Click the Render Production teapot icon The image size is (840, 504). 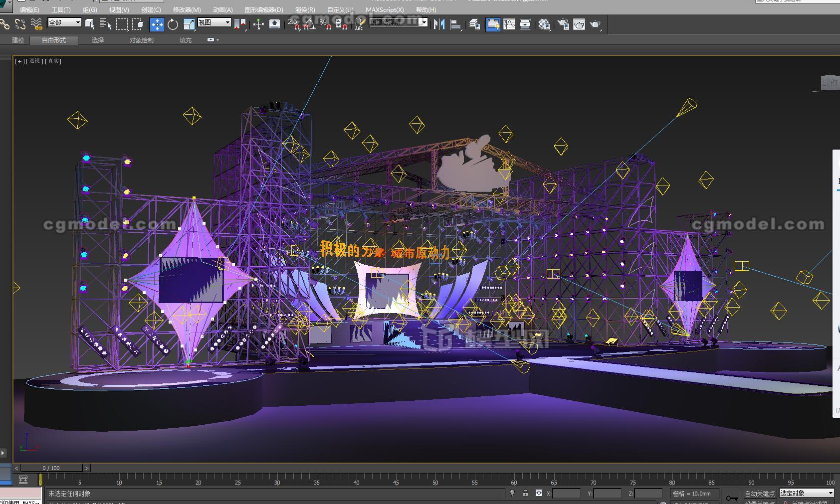point(596,24)
